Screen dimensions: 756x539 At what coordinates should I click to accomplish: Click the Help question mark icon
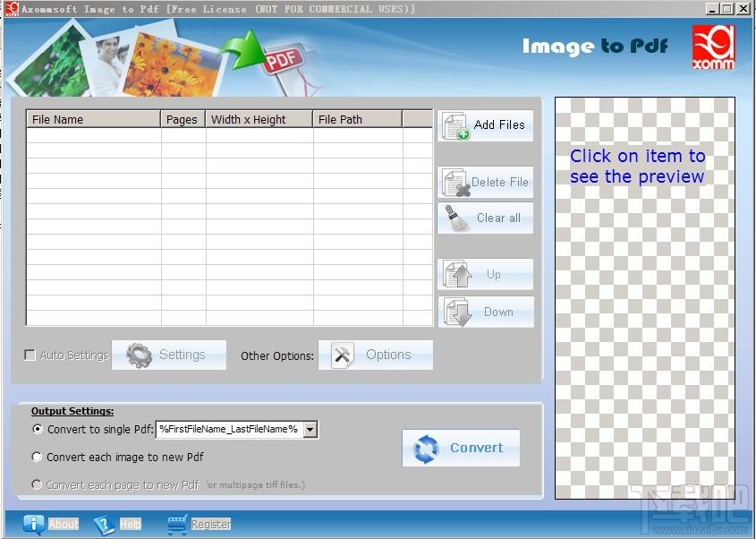(104, 525)
